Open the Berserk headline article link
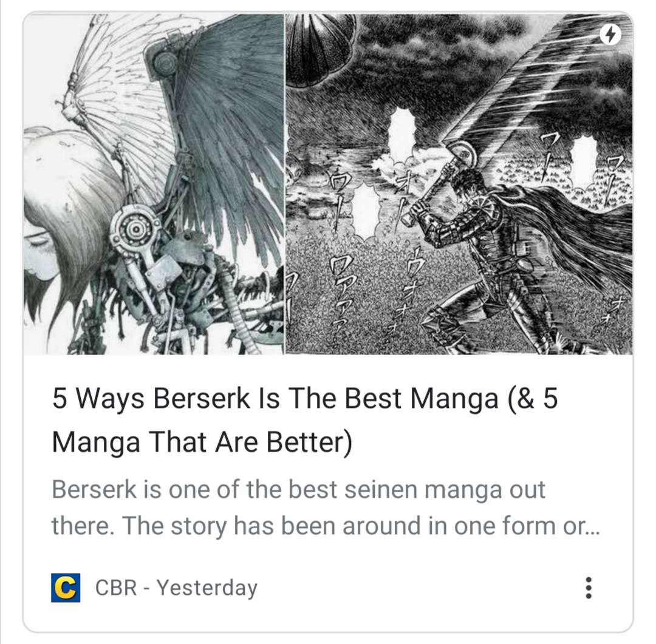The image size is (656, 644). tap(305, 419)
